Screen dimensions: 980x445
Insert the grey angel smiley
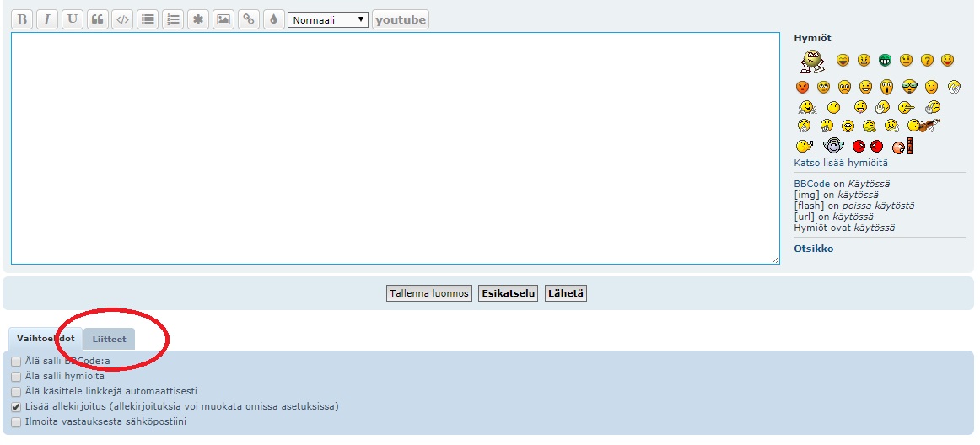click(x=834, y=147)
